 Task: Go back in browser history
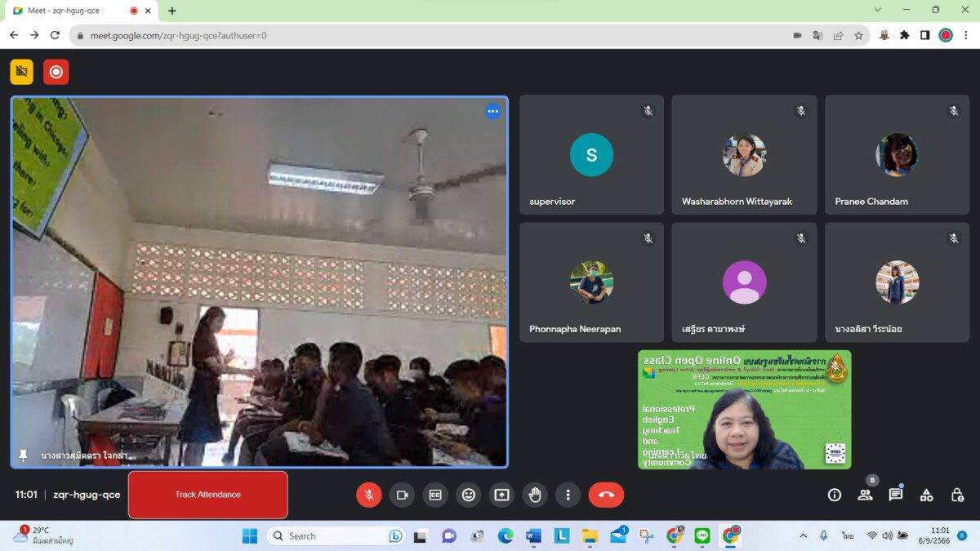coord(14,35)
